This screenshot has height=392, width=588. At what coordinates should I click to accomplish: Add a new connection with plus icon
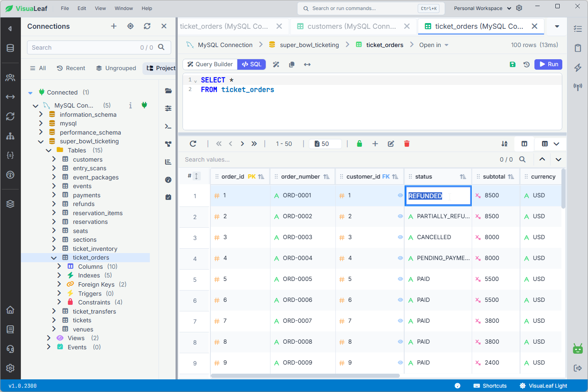tap(114, 26)
